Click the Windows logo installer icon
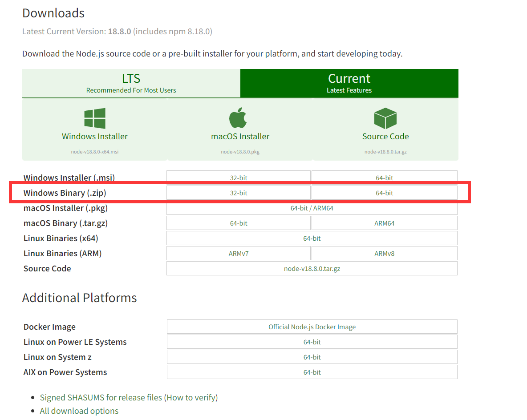This screenshot has width=527, height=420. [x=95, y=118]
